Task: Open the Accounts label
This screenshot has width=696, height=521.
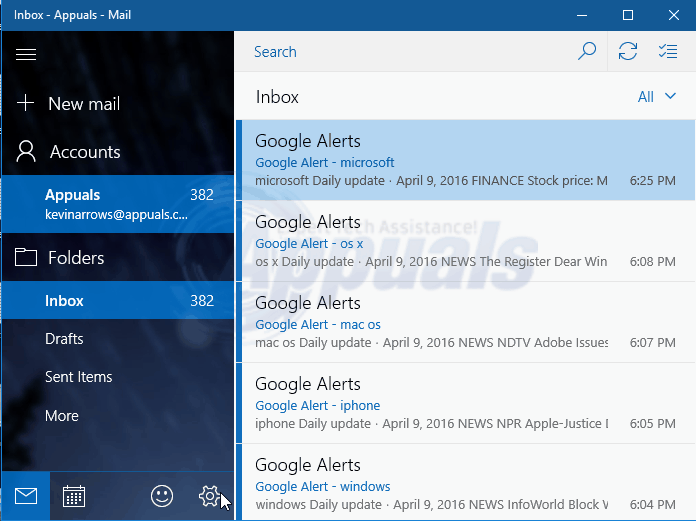Action: point(85,152)
